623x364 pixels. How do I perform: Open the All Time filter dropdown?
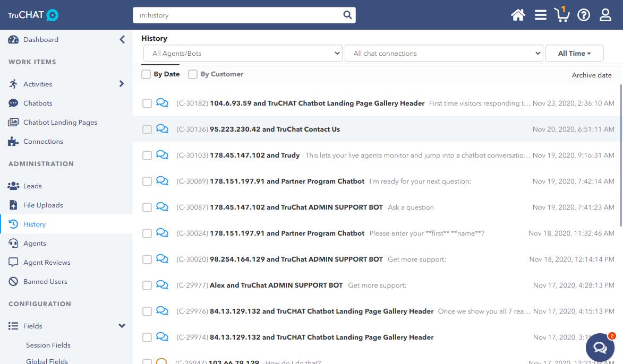pos(575,53)
